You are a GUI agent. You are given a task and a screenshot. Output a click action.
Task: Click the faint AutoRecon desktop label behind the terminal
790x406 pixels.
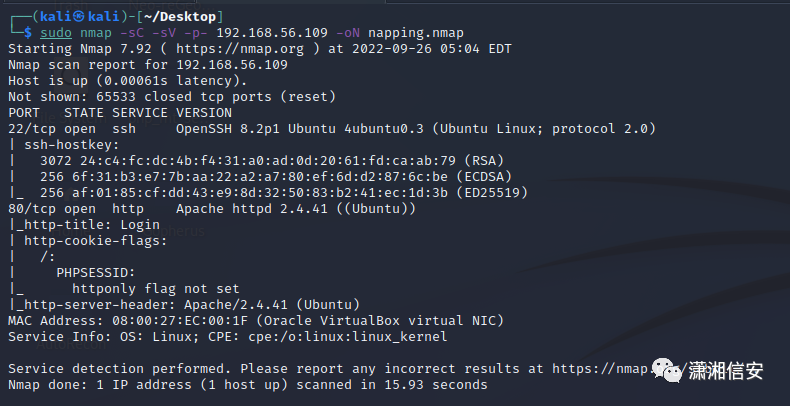point(71,345)
